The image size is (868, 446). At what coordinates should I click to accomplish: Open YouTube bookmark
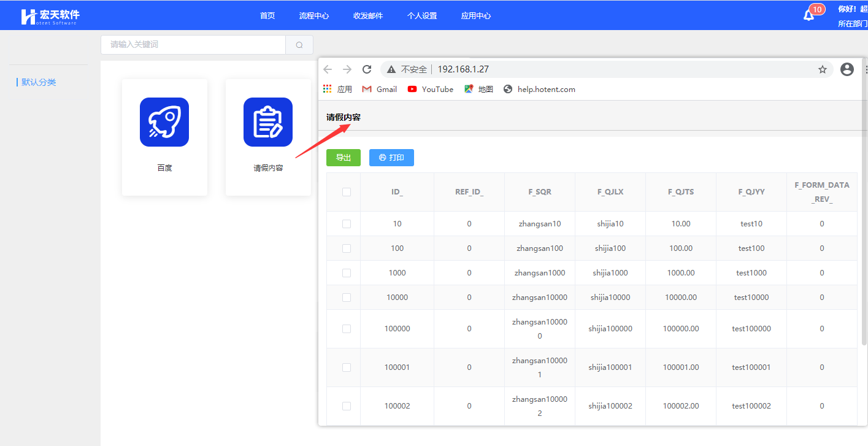point(431,89)
